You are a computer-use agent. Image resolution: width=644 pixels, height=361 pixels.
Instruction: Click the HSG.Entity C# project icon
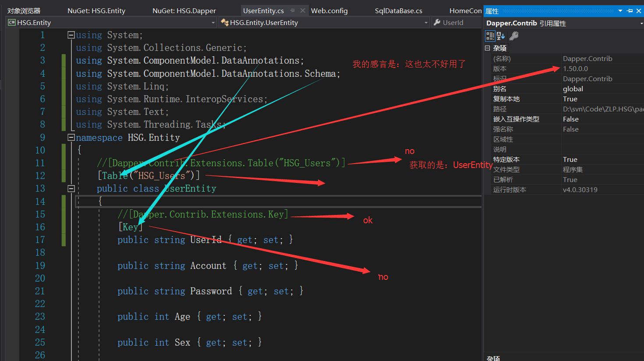12,22
